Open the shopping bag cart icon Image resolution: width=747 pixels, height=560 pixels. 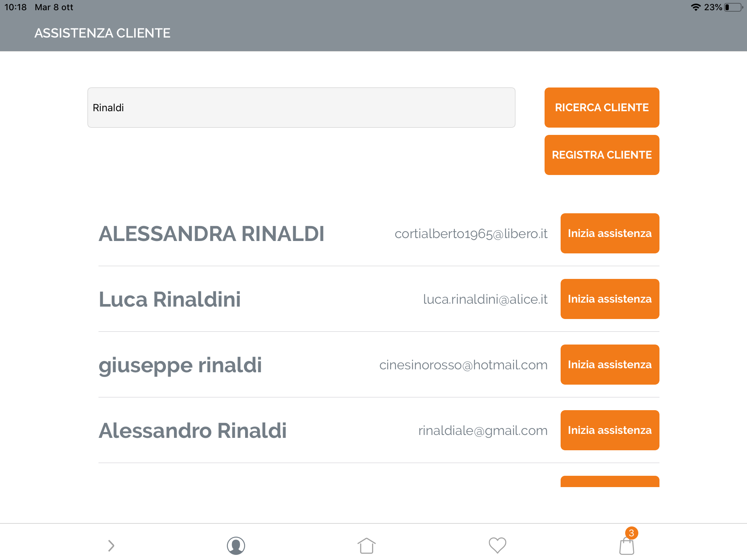(627, 546)
